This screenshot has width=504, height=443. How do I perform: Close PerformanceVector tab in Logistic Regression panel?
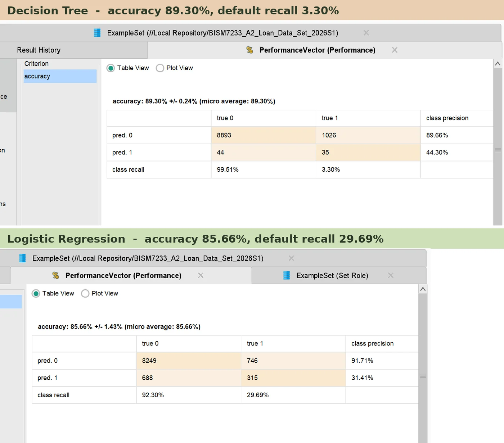coord(201,275)
